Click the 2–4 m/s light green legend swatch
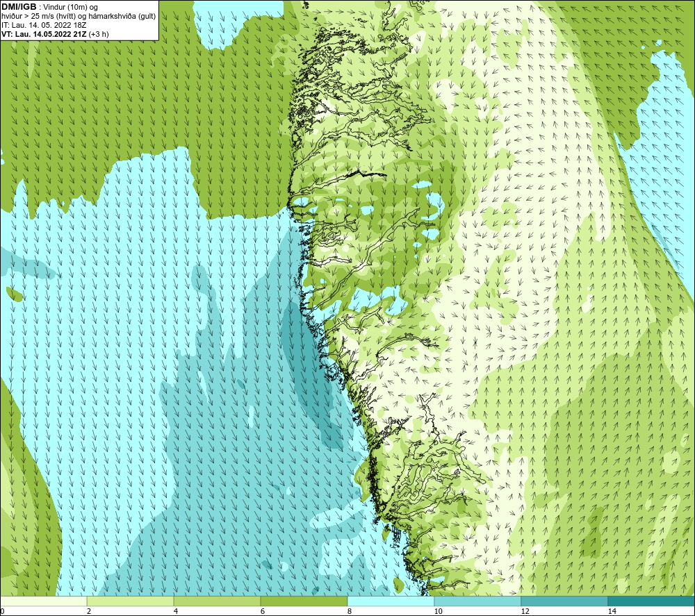 click(131, 601)
